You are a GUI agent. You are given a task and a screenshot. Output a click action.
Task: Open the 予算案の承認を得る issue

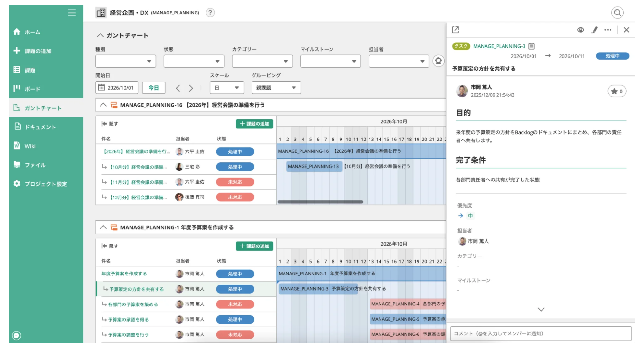point(128,319)
